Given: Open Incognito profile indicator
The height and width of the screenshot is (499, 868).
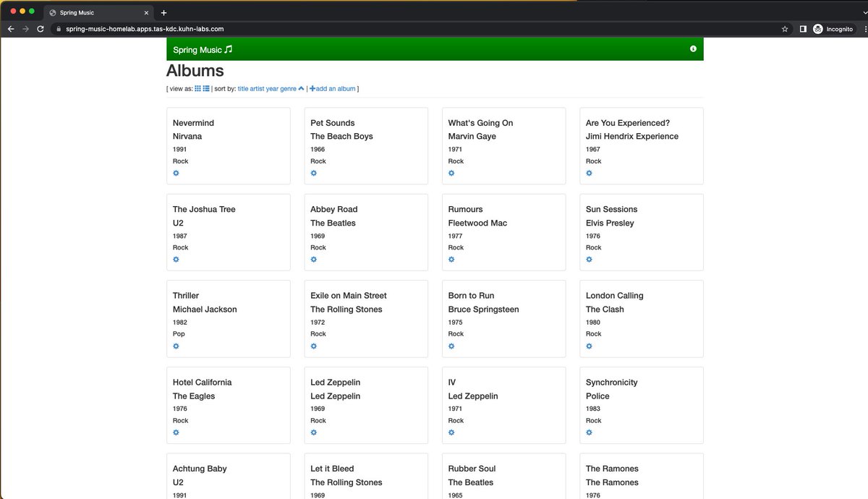Looking at the screenshot, I should [x=833, y=29].
